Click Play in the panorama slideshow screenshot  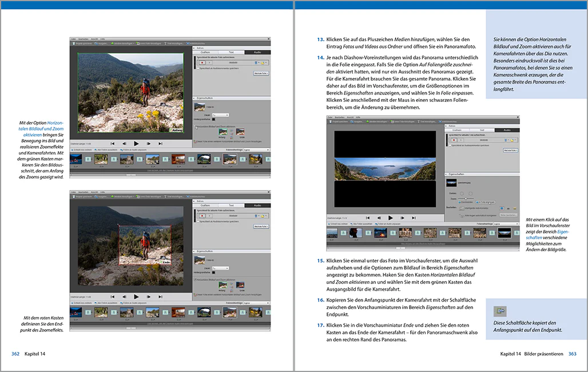390,218
